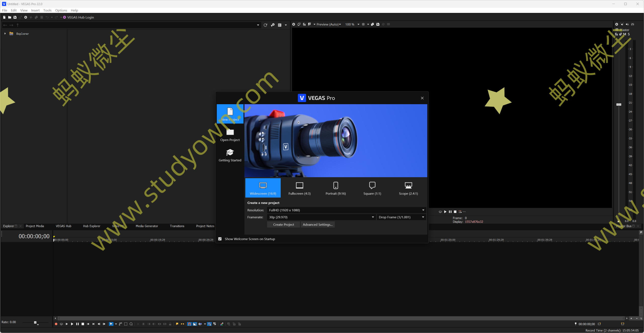This screenshot has width=644, height=333.
Task: Toggle the grid overlay icon in the preview toolbar
Action: click(x=364, y=24)
